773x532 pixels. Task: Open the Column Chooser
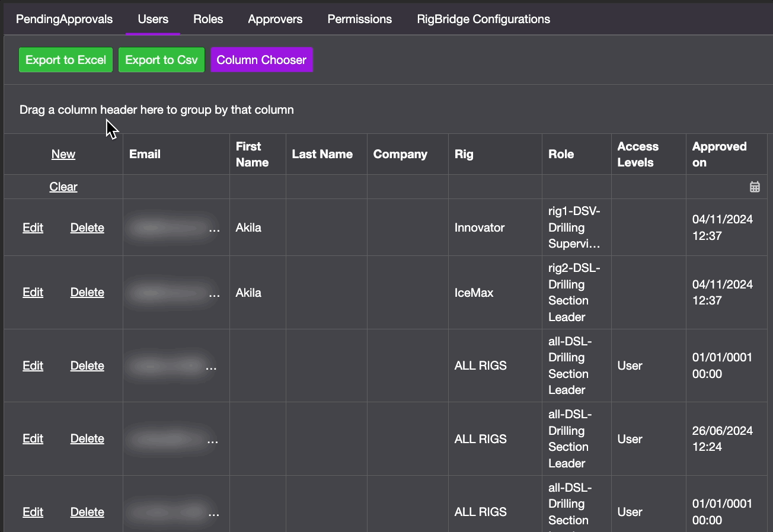(261, 60)
